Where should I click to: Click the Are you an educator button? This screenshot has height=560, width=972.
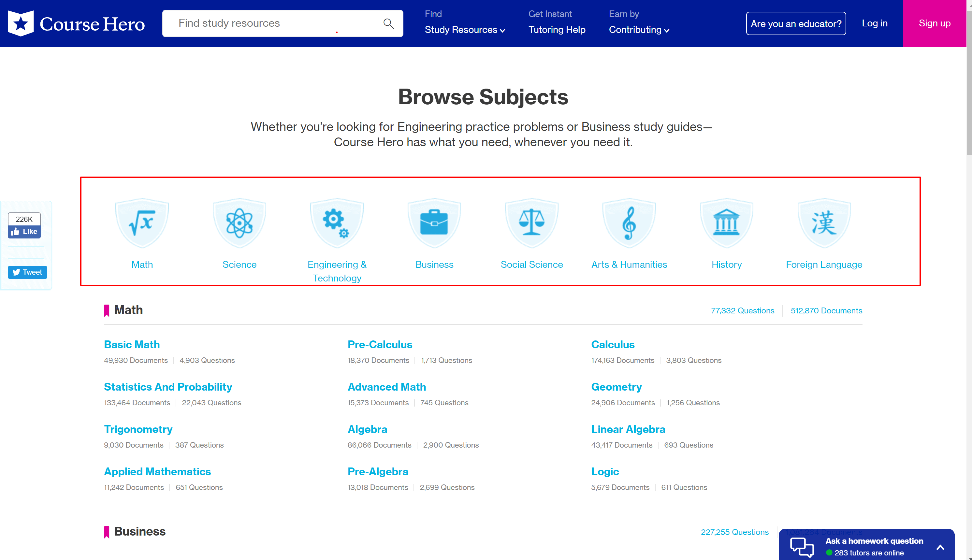point(795,23)
